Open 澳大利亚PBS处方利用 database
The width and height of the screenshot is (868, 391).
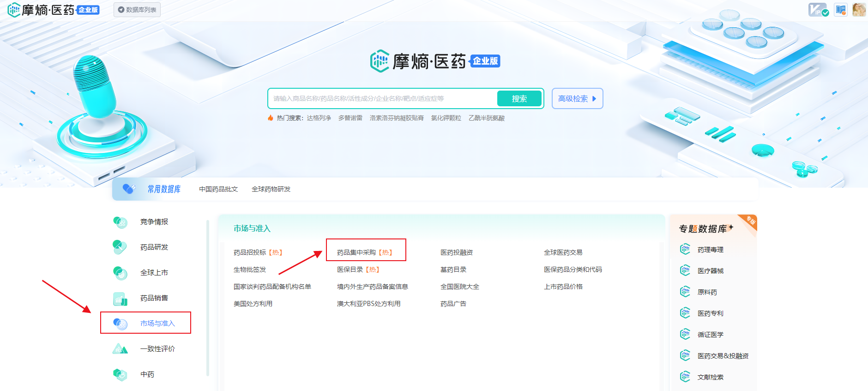[369, 304]
